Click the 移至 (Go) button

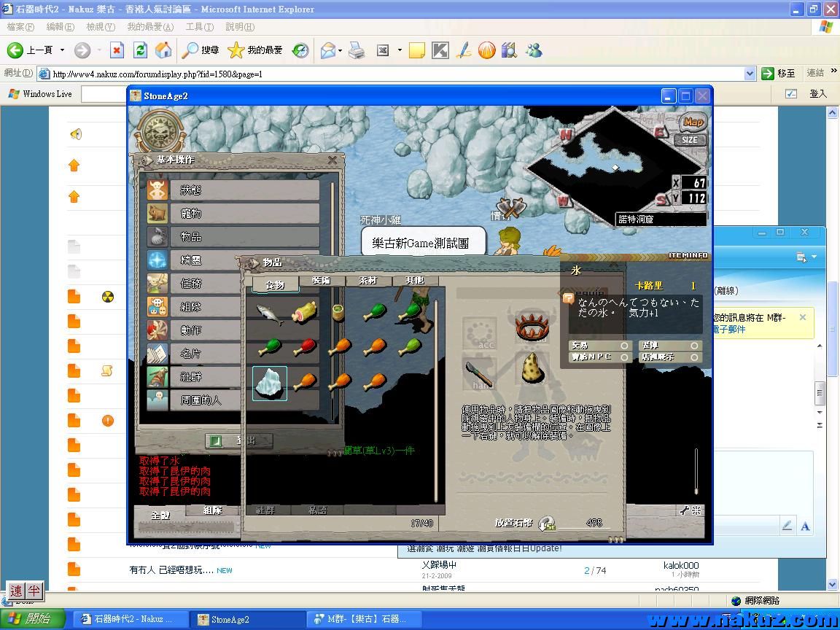779,74
